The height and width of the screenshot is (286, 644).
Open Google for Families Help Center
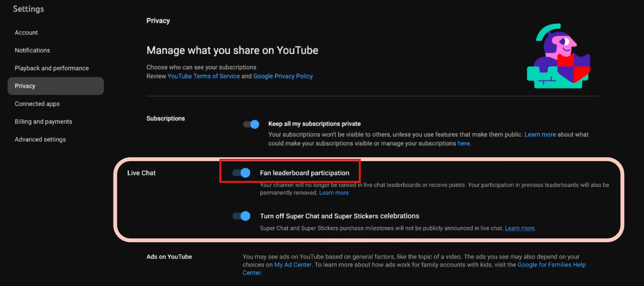click(x=551, y=264)
